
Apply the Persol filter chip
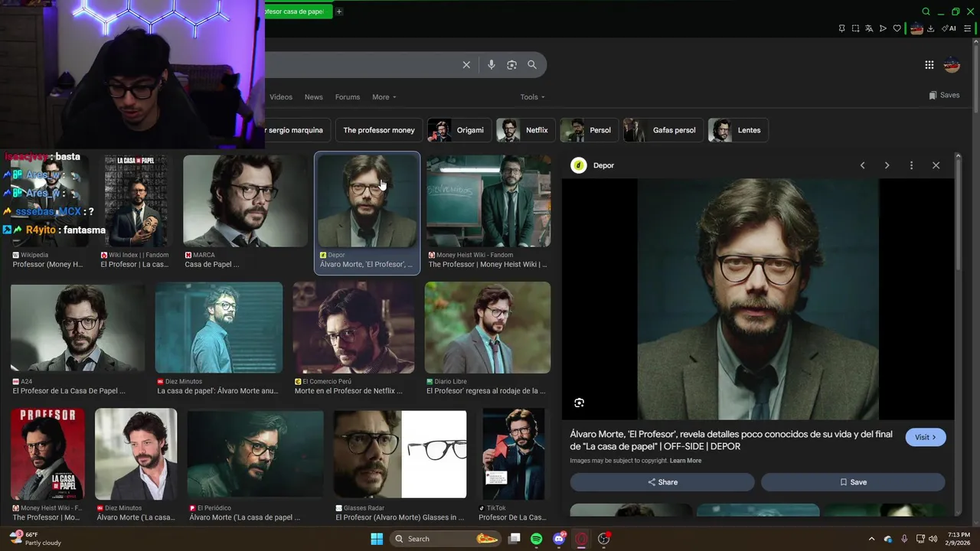[x=589, y=130]
